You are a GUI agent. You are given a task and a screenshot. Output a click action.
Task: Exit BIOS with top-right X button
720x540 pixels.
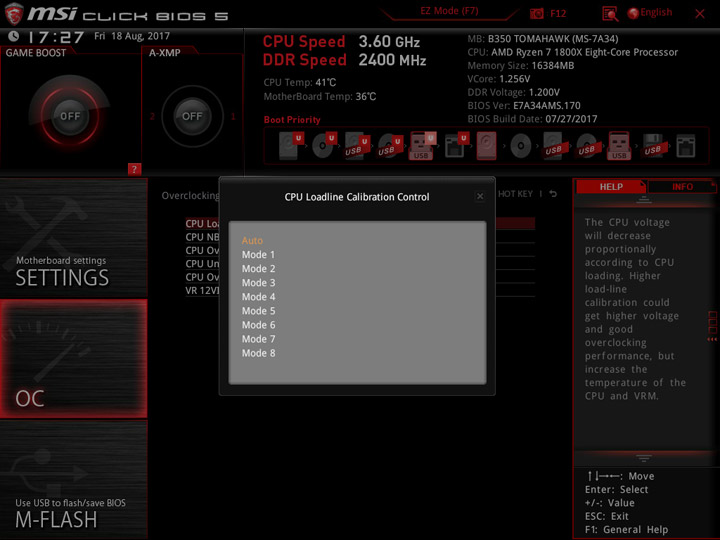[x=700, y=14]
